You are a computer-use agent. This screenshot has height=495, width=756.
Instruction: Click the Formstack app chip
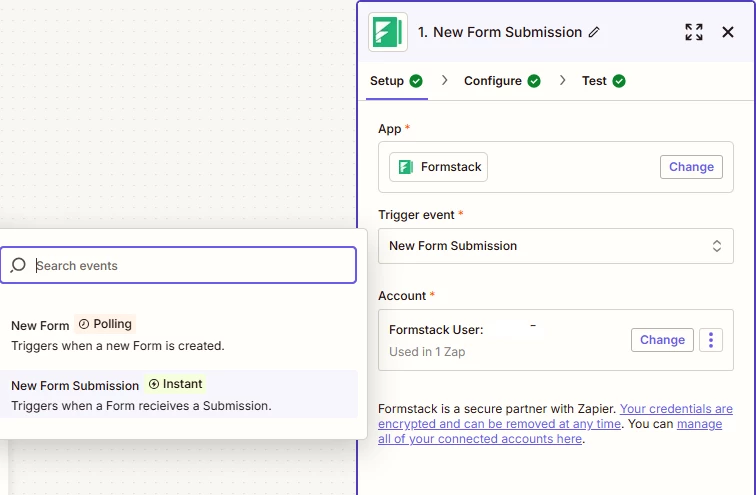pyautogui.click(x=438, y=167)
